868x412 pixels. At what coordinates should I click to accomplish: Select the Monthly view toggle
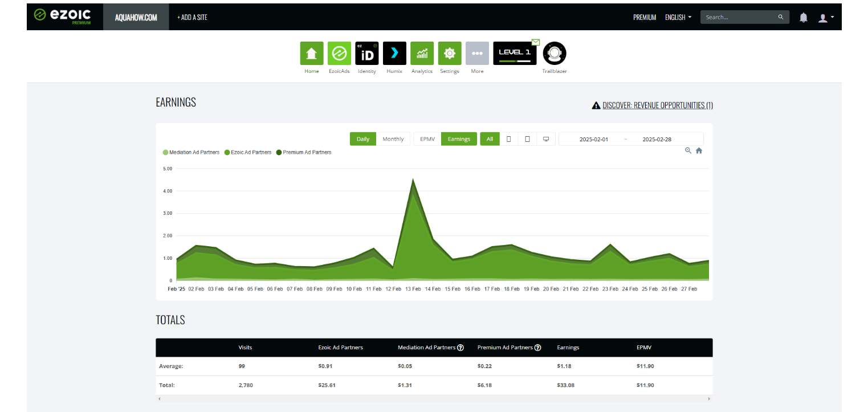click(393, 139)
